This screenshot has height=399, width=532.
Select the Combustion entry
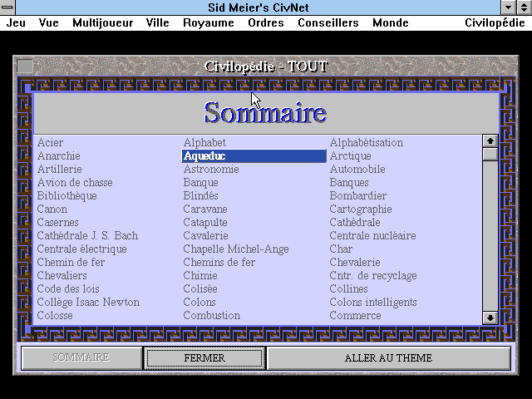tap(212, 315)
